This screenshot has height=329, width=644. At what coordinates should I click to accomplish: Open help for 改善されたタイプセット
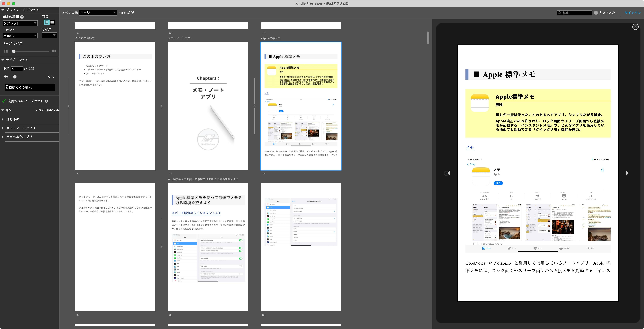pyautogui.click(x=46, y=101)
